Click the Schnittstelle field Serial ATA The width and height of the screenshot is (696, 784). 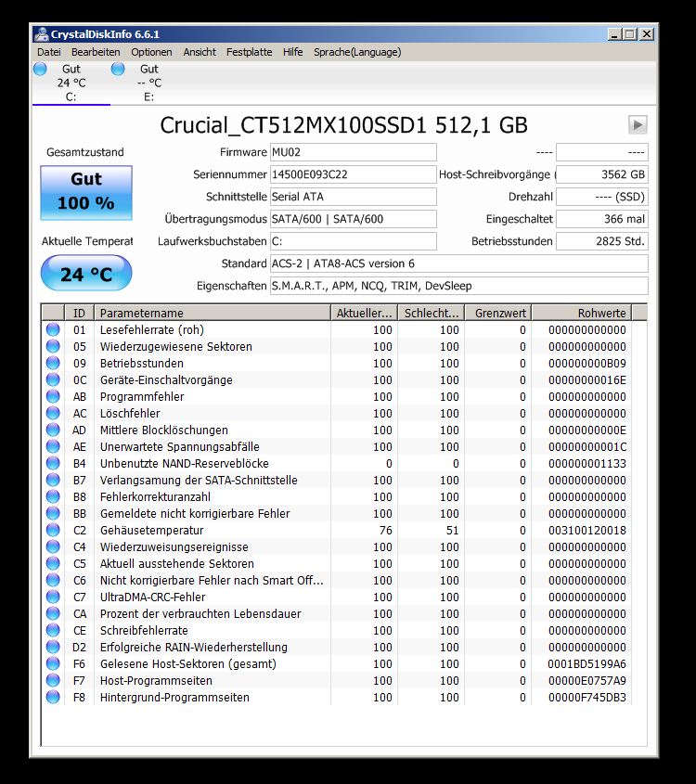click(353, 197)
